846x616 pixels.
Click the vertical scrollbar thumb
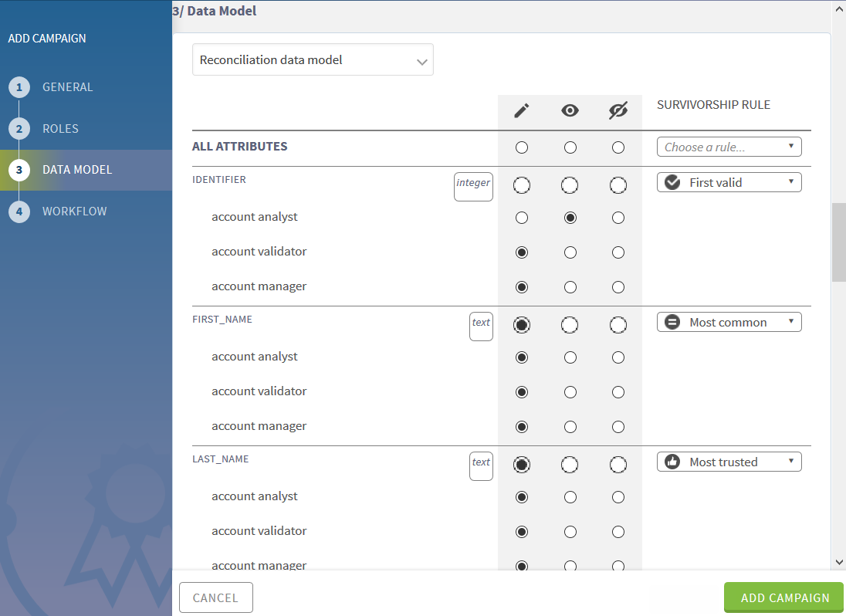click(x=838, y=242)
